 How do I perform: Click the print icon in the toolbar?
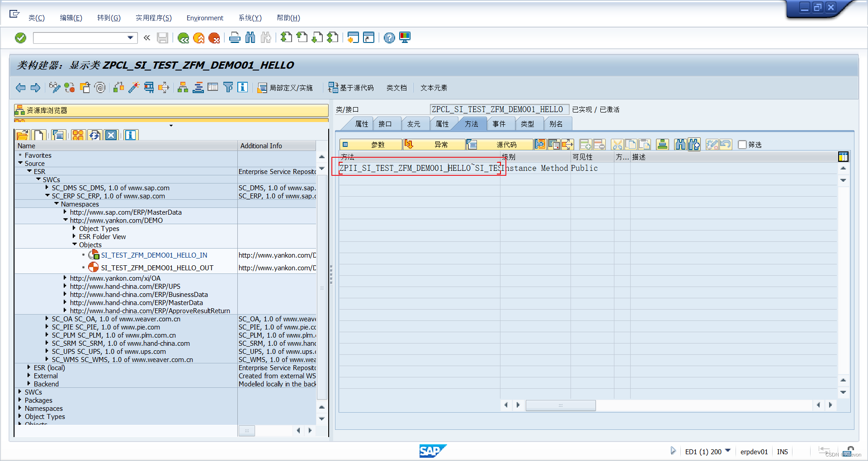pyautogui.click(x=235, y=38)
